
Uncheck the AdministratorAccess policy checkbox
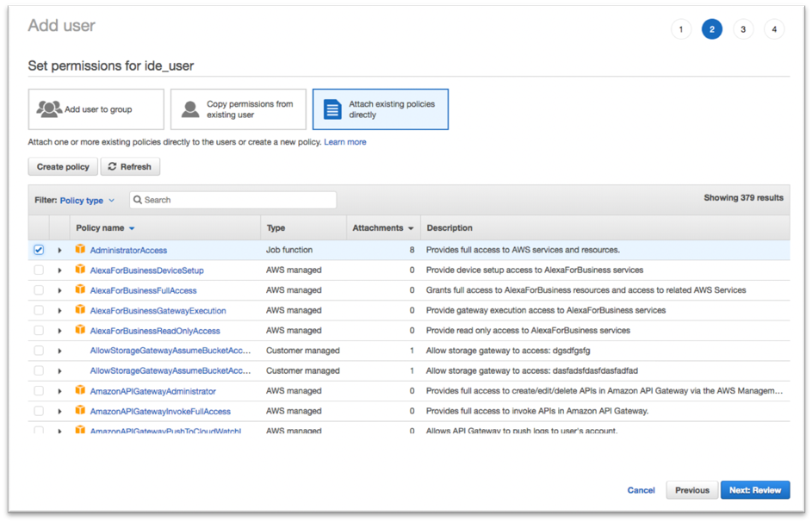(39, 250)
